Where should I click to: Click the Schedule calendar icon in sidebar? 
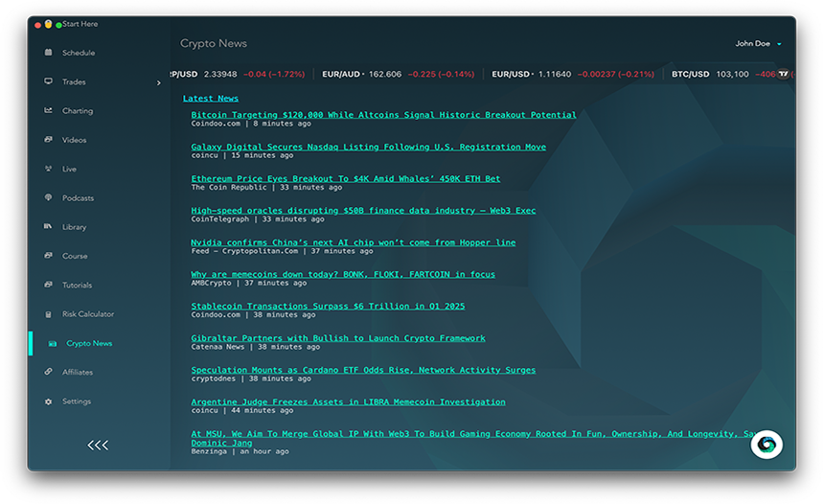click(x=48, y=53)
